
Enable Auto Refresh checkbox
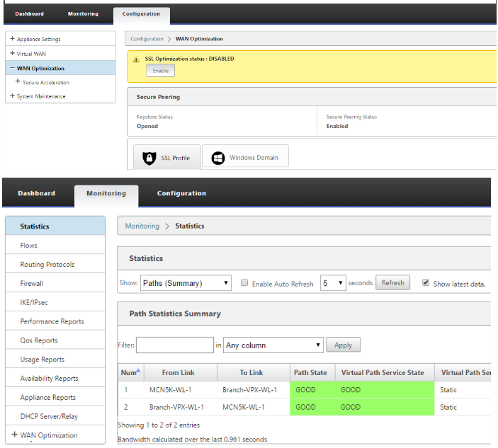pos(244,282)
